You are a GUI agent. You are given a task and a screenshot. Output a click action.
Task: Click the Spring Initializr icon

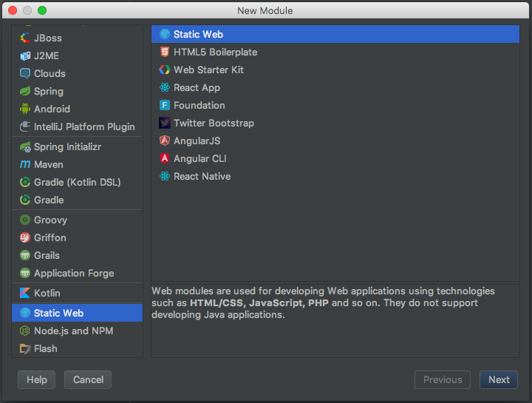25,146
